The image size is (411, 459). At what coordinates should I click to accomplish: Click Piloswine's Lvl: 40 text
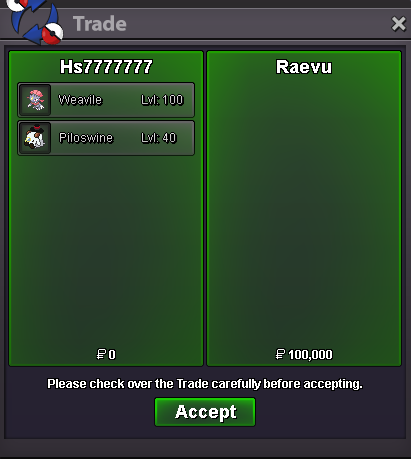pos(159,138)
